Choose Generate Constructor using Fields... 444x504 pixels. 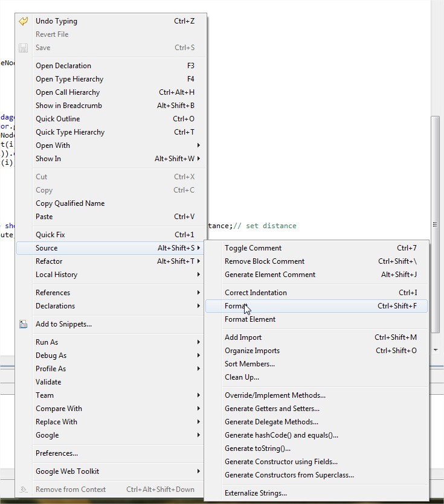click(x=317, y=462)
